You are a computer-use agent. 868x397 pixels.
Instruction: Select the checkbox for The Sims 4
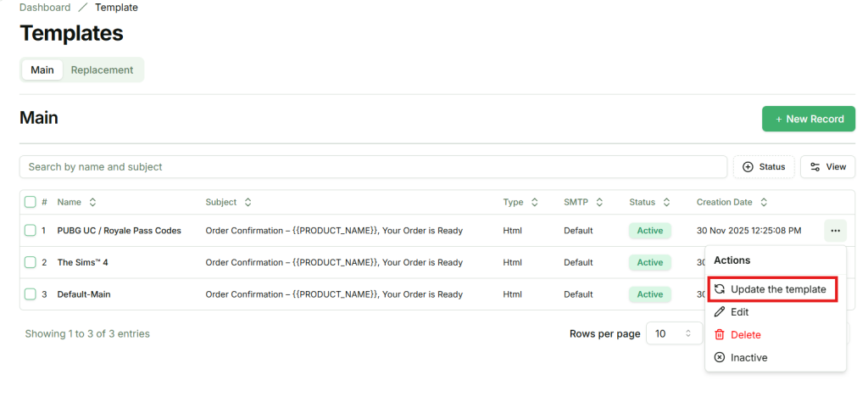point(31,262)
